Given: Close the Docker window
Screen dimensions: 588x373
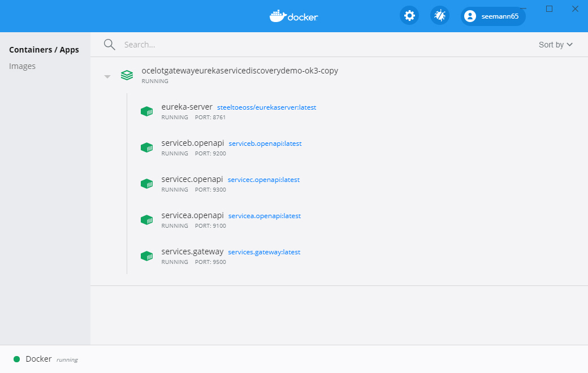Looking at the screenshot, I should (575, 8).
